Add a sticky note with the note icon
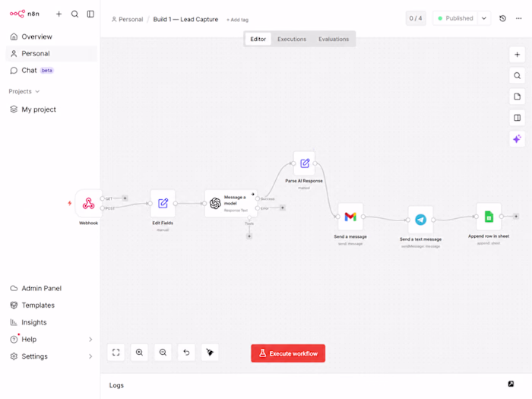This screenshot has height=399, width=532. pyautogui.click(x=517, y=97)
